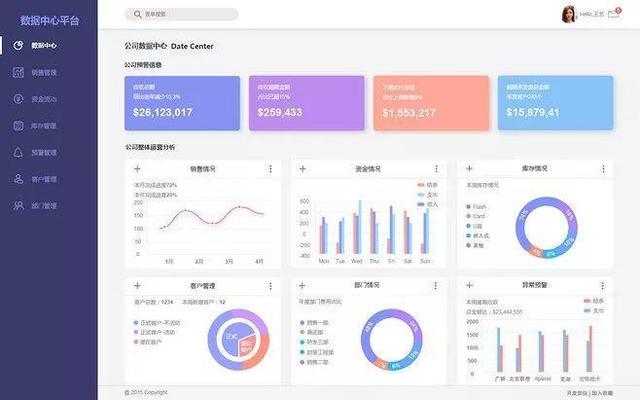The image size is (640, 400).
Task: Click the 加入收藏 link in the footer
Action: [602, 393]
